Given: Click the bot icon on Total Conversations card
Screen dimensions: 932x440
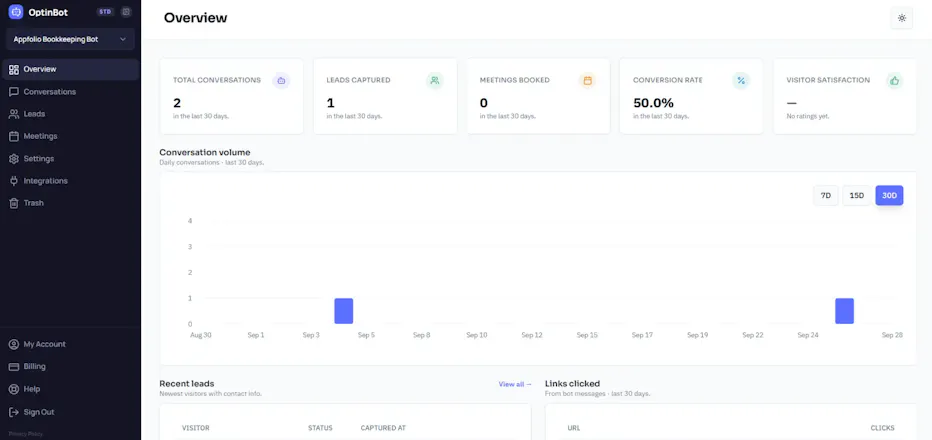Looking at the screenshot, I should point(281,80).
